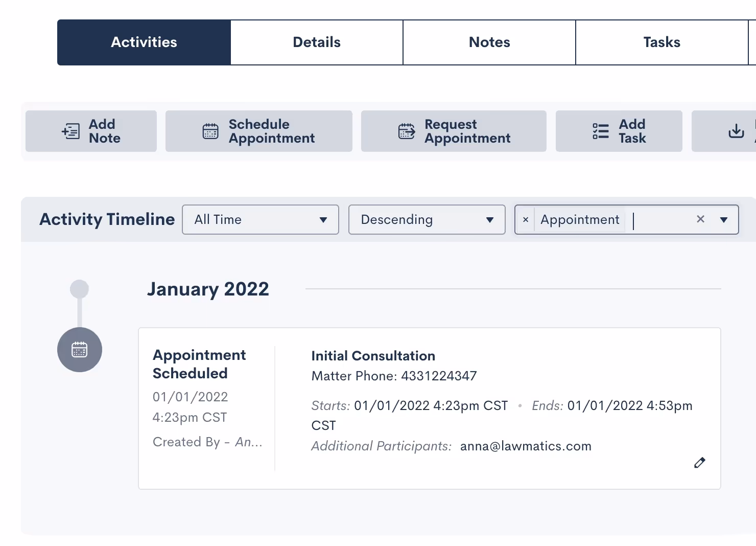This screenshot has height=546, width=756.
Task: Click the Add Note icon
Action: point(70,131)
